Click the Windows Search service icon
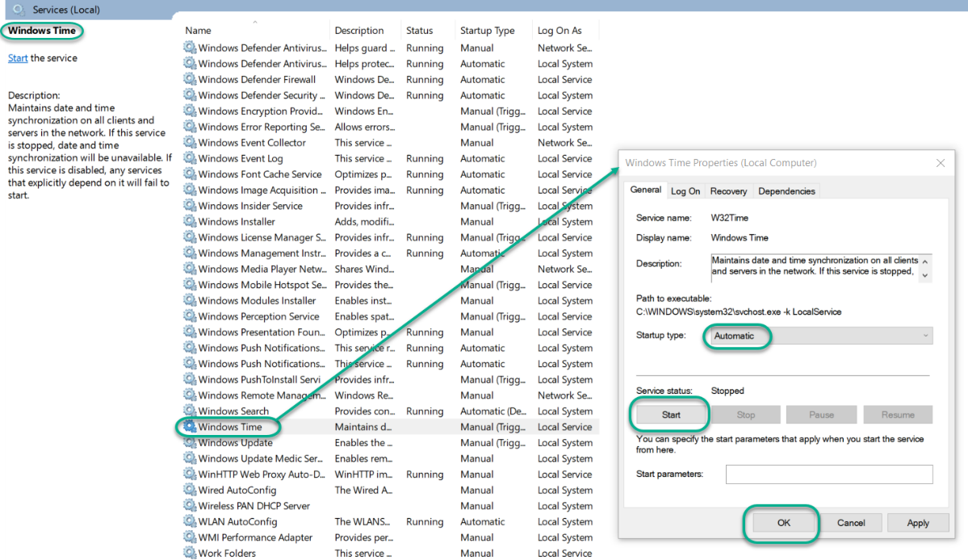This screenshot has width=968, height=560. click(191, 411)
